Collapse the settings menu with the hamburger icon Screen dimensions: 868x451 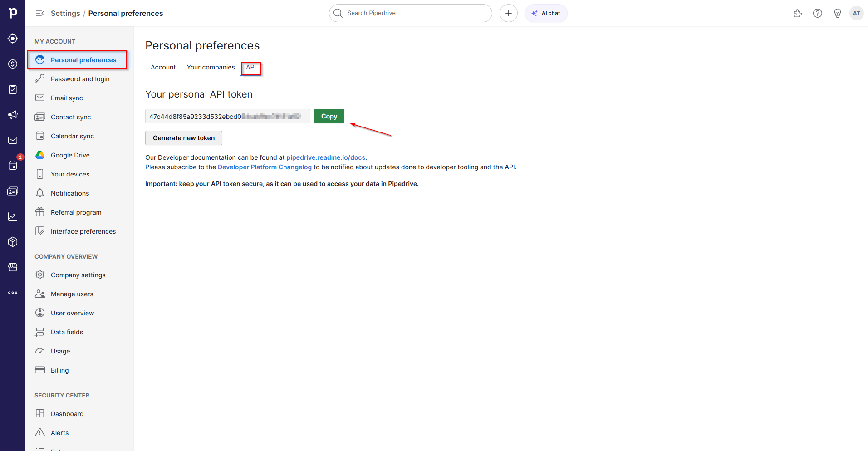[40, 13]
